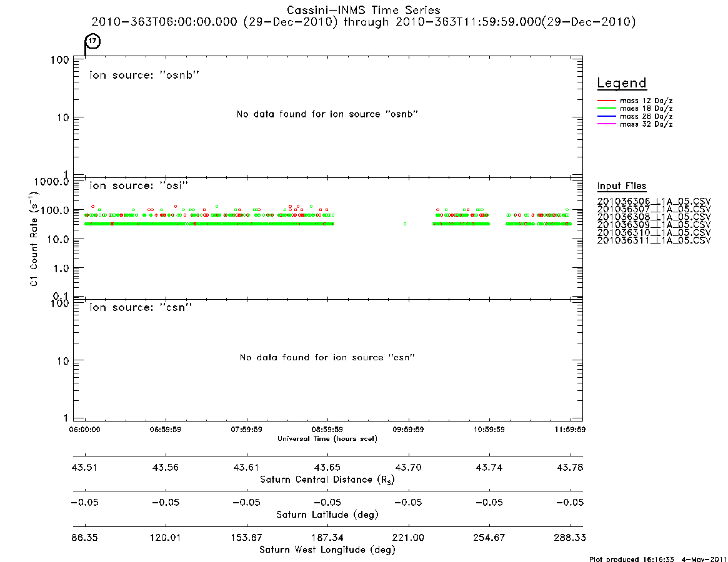This screenshot has width=728, height=562.
Task: Click the 288.33 west longitude value
Action: click(x=570, y=538)
